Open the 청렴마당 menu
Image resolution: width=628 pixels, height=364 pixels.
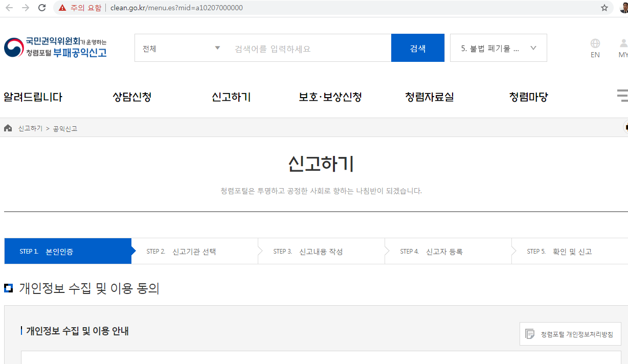point(529,97)
